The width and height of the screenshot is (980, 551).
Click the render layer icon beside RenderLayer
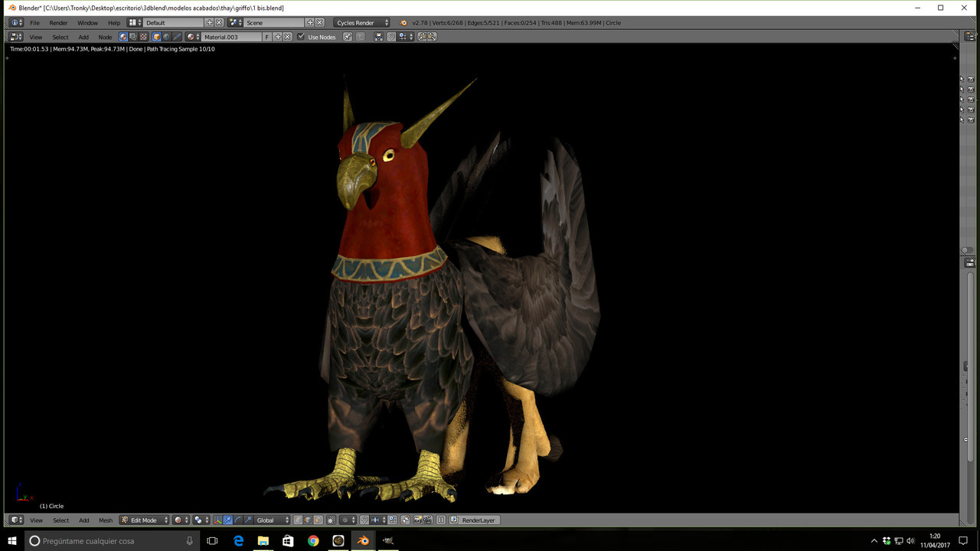(453, 520)
